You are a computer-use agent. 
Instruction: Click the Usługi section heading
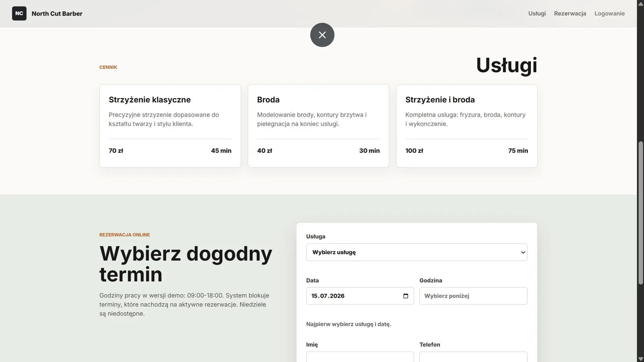[506, 65]
